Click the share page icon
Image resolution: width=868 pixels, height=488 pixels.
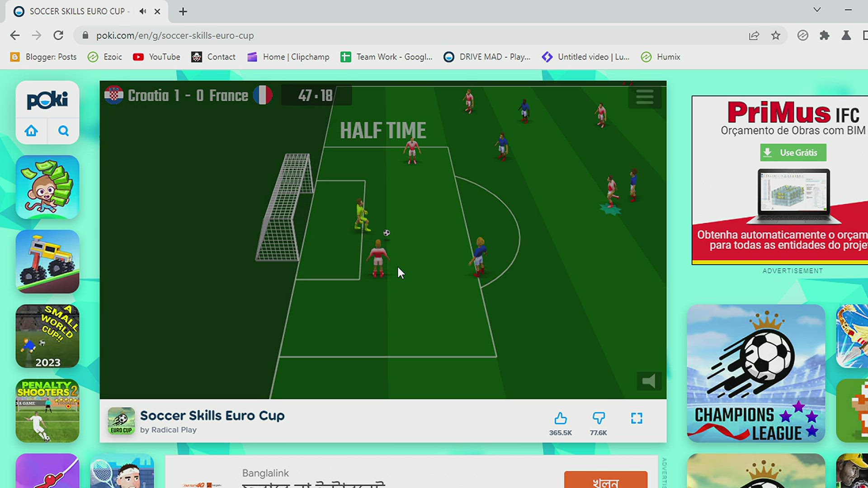[754, 36]
